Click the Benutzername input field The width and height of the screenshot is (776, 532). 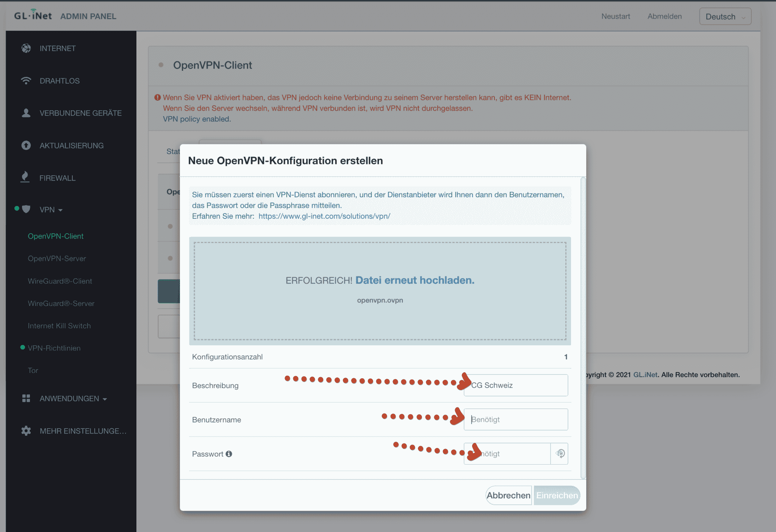pos(515,420)
